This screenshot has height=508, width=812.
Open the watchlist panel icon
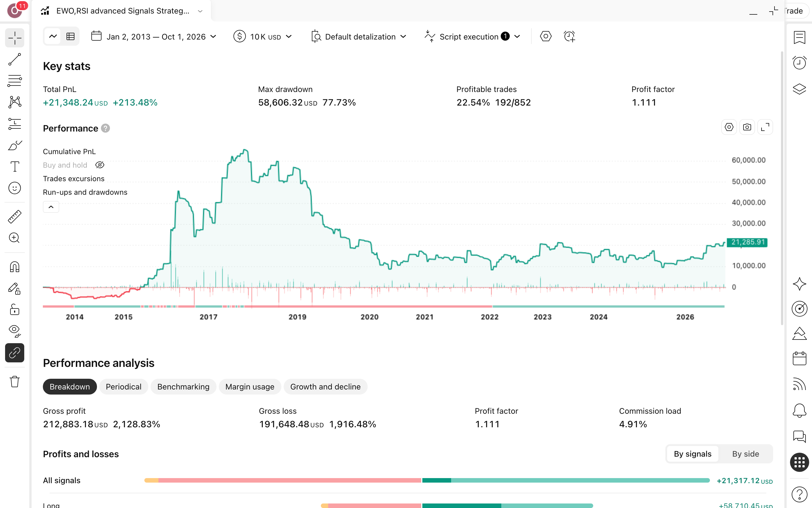click(x=799, y=37)
